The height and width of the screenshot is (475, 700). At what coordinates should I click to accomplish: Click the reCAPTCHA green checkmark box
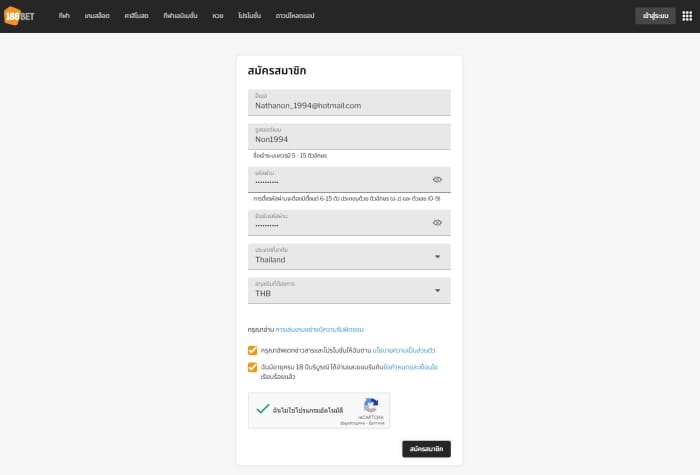point(263,409)
